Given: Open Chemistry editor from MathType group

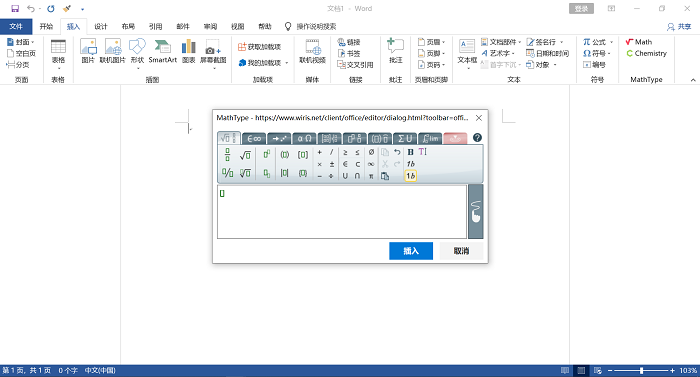Looking at the screenshot, I should [646, 54].
